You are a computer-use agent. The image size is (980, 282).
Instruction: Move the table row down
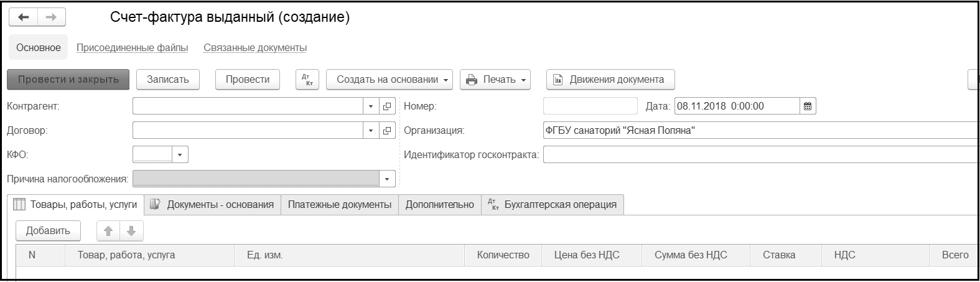[131, 231]
